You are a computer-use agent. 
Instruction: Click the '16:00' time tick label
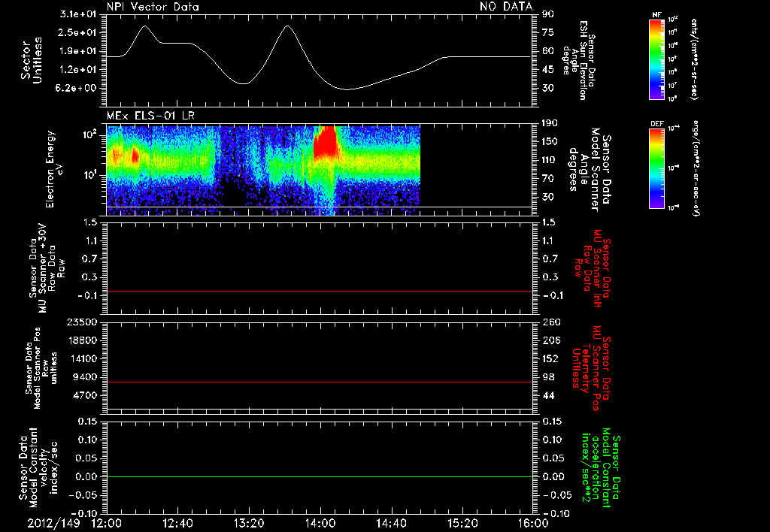tap(533, 523)
